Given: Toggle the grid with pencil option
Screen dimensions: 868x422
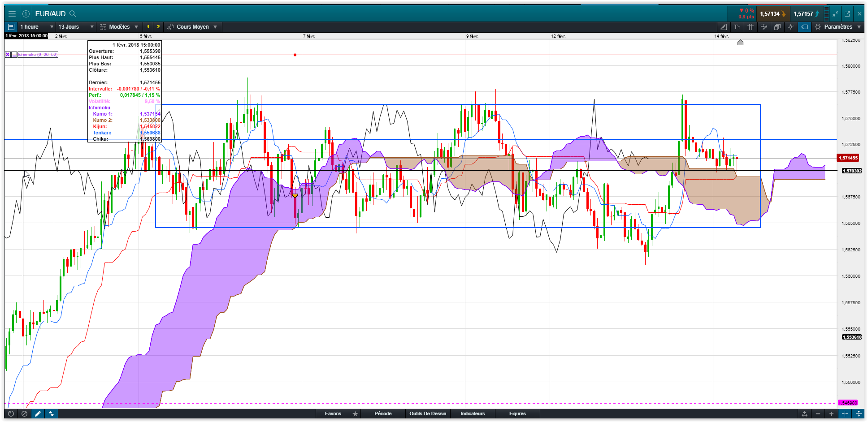Looking at the screenshot, I should pyautogui.click(x=764, y=27).
